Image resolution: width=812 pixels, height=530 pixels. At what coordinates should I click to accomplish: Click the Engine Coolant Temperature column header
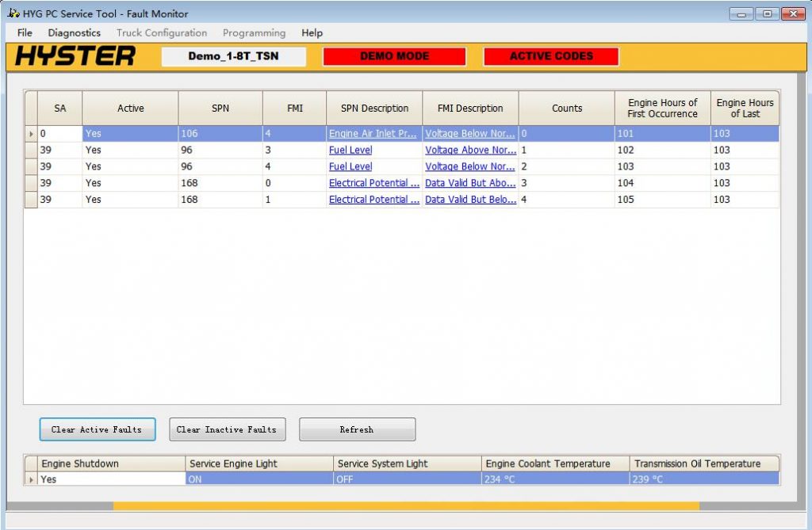[556, 463]
